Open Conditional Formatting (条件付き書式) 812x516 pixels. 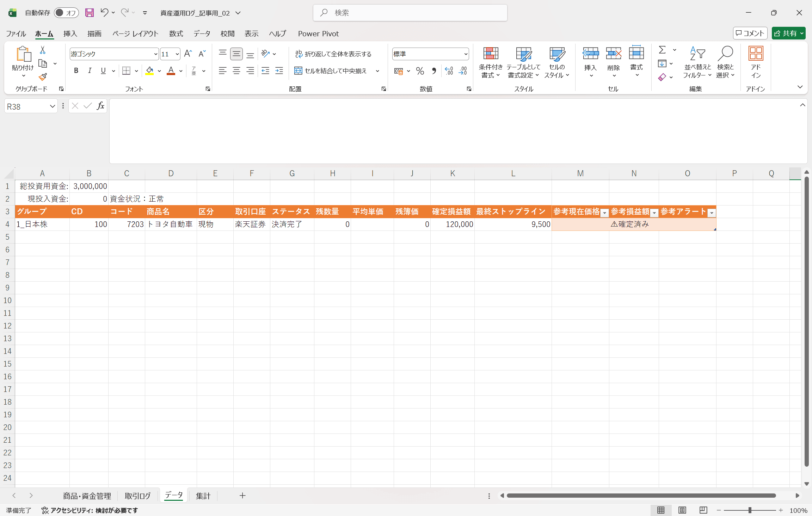click(490, 62)
